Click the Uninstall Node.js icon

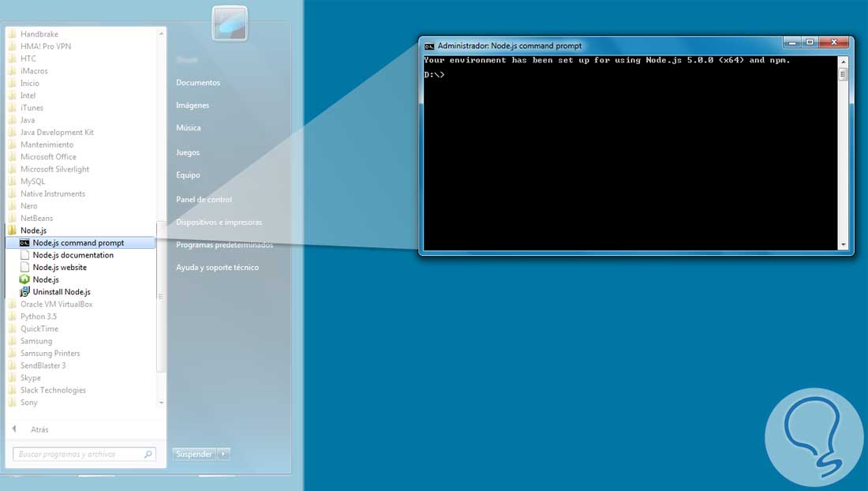24,292
